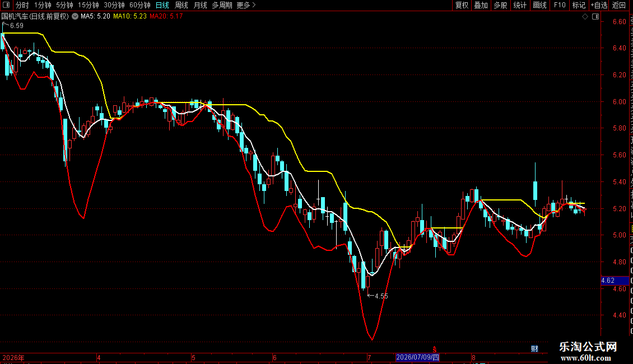Click the 2026/07/09 date label on axis
633x364 pixels.
click(x=417, y=357)
